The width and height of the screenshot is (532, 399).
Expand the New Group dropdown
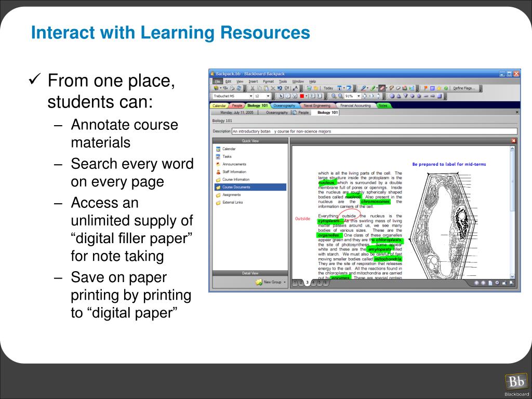point(285,282)
